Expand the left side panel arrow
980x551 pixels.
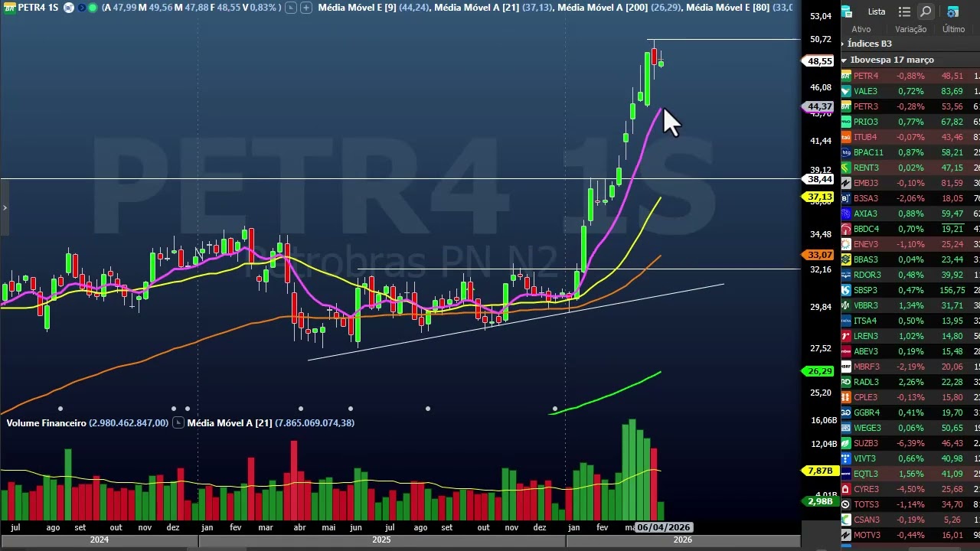pyautogui.click(x=4, y=207)
